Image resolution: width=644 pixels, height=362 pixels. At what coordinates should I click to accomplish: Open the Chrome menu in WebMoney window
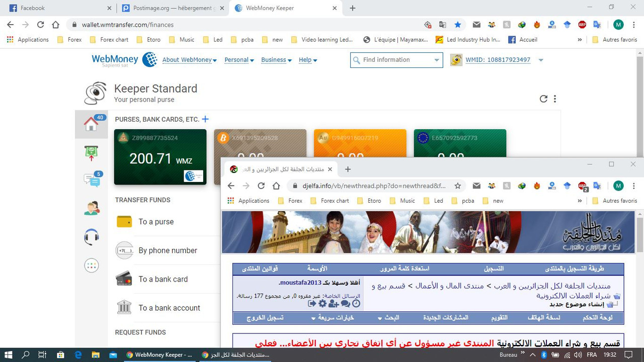pos(633,24)
